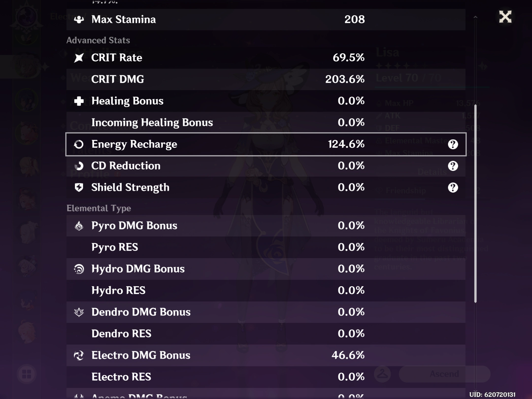This screenshot has height=399, width=532.
Task: Open Energy Recharge help question mark
Action: 453,144
